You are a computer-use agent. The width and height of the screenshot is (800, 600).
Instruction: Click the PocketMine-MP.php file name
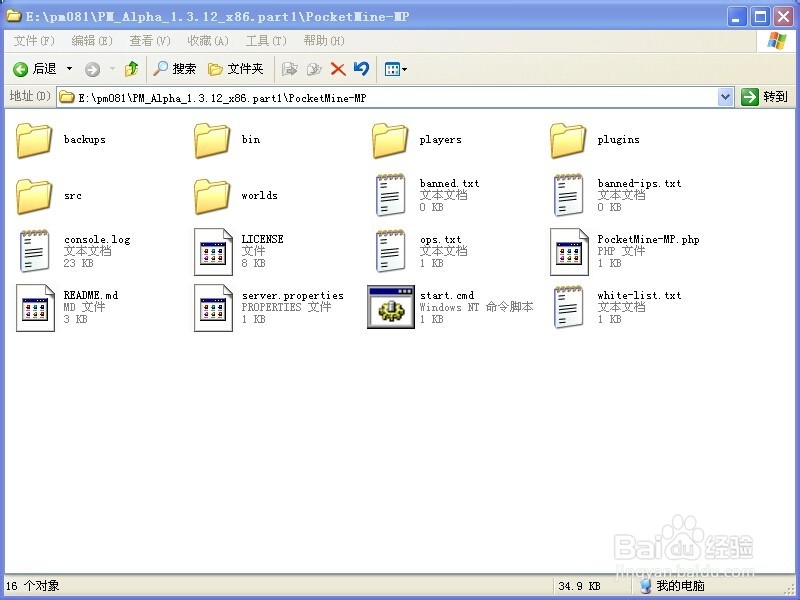pyautogui.click(x=648, y=239)
